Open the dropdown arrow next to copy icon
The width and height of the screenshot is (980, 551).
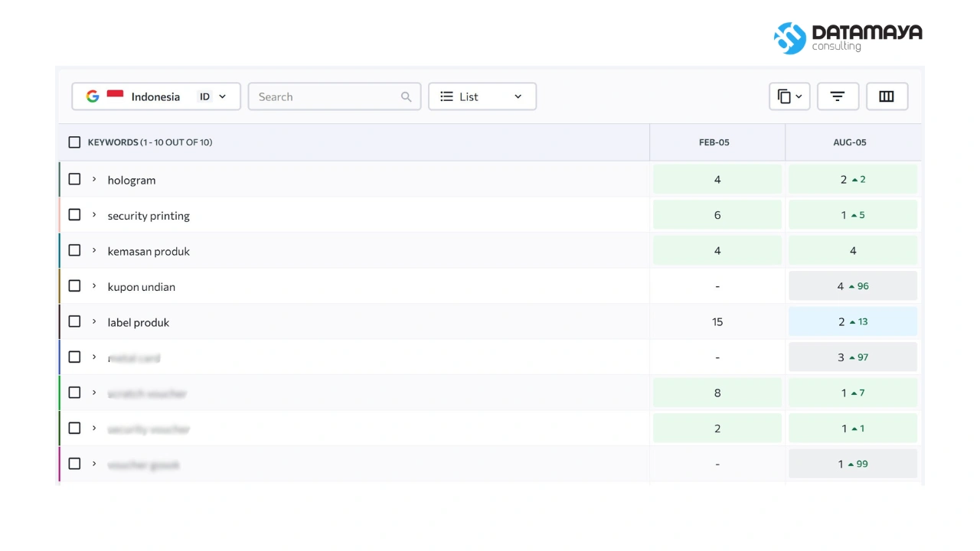pyautogui.click(x=799, y=96)
